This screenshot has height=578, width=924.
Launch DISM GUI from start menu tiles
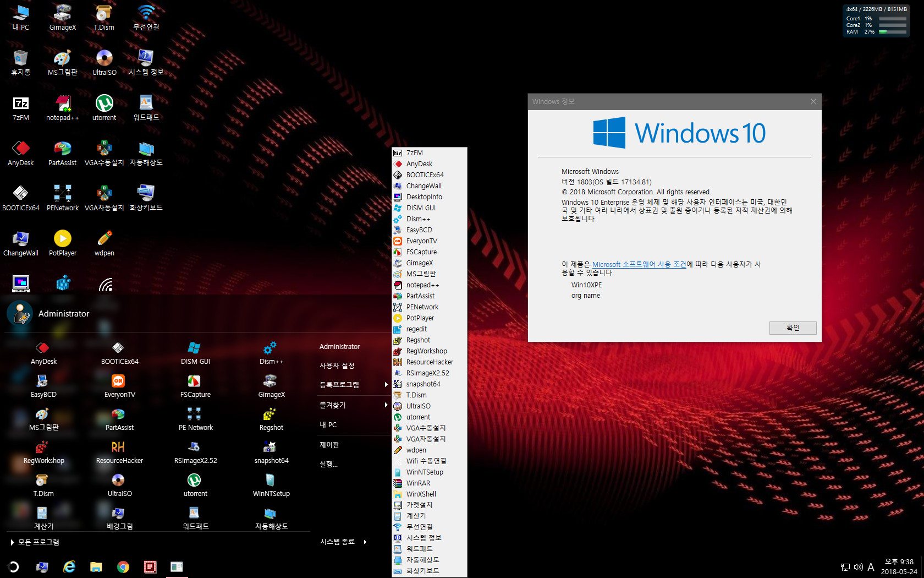(x=195, y=353)
